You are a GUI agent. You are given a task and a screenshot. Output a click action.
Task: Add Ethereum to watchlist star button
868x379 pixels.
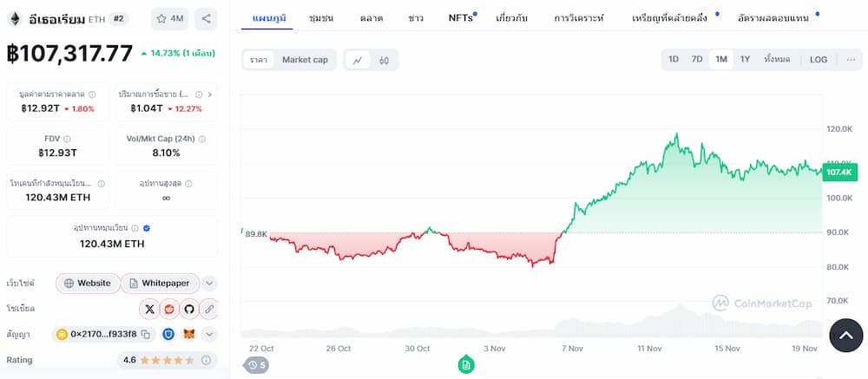(170, 19)
